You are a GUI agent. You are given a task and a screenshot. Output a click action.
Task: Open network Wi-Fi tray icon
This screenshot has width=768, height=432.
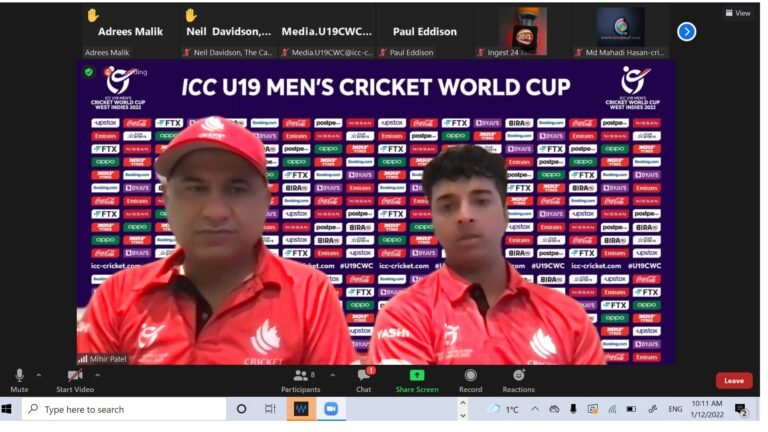612,409
